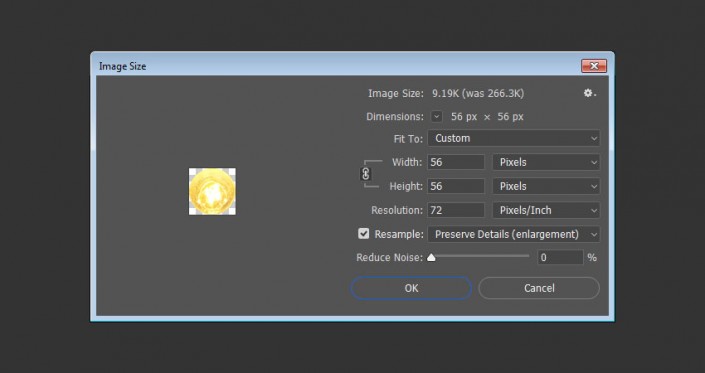Click the Reduce Noise slider handle

[x=431, y=258]
